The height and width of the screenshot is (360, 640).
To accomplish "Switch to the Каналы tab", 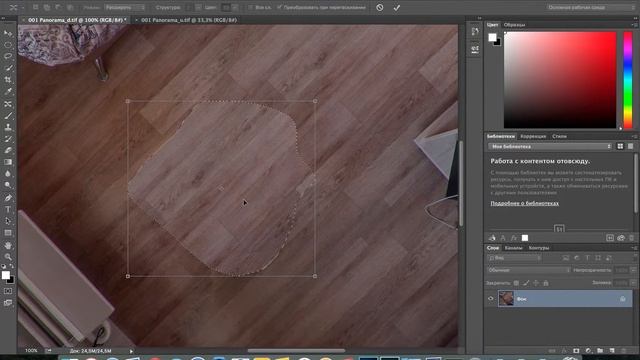I will (x=513, y=248).
